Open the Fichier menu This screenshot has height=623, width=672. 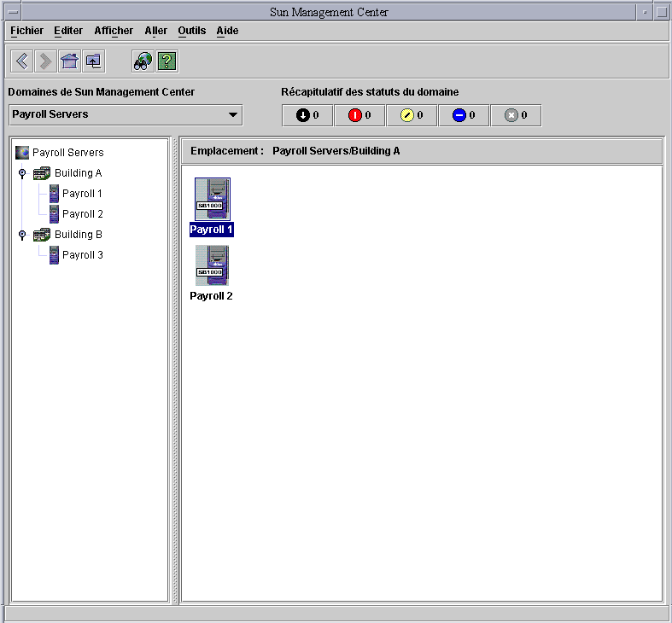(x=26, y=31)
